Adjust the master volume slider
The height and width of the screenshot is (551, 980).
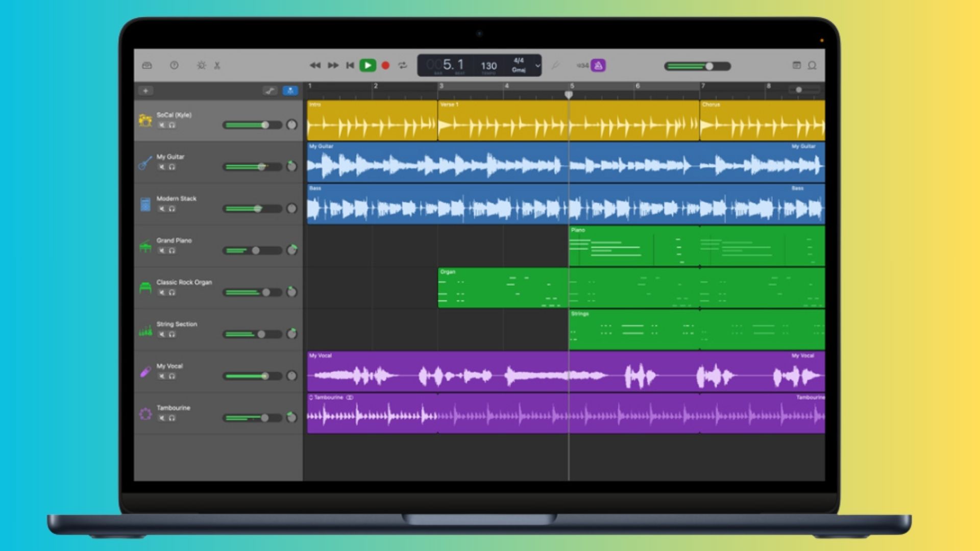710,66
